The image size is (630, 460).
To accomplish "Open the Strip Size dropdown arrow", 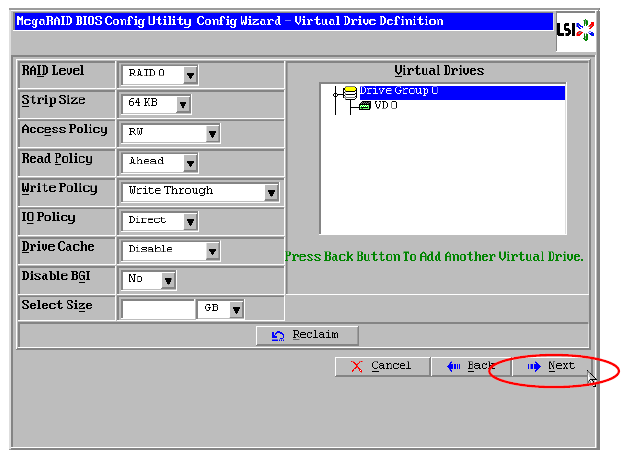I will [x=183, y=105].
